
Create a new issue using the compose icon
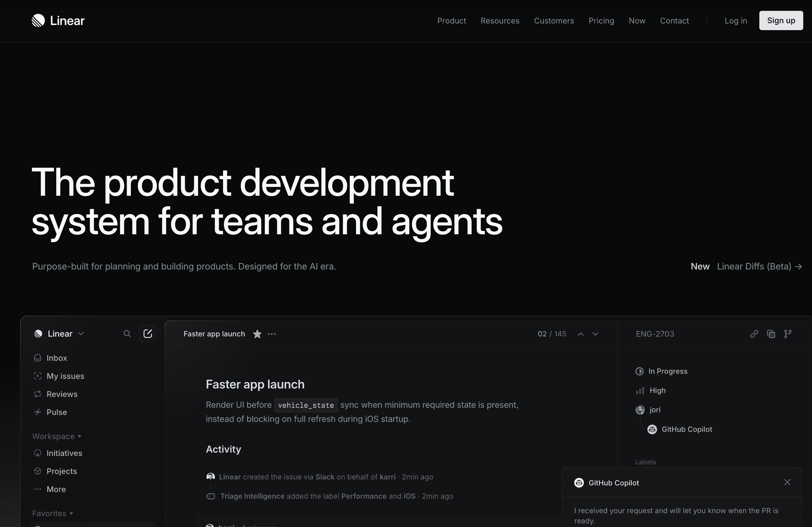coord(148,333)
